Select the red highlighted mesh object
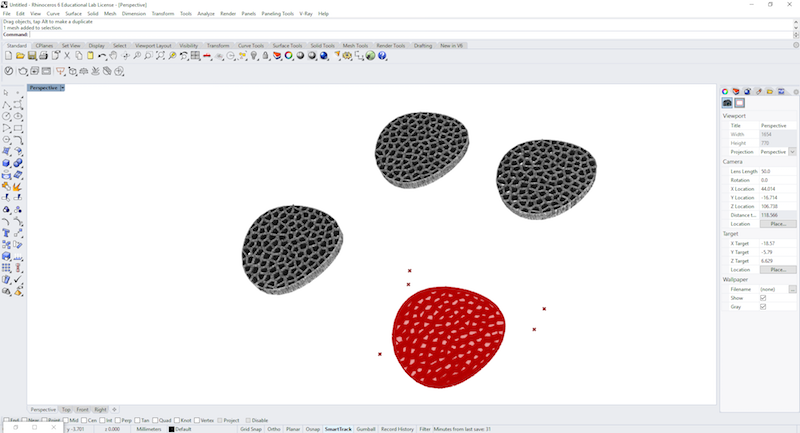800x433 pixels. coord(448,337)
